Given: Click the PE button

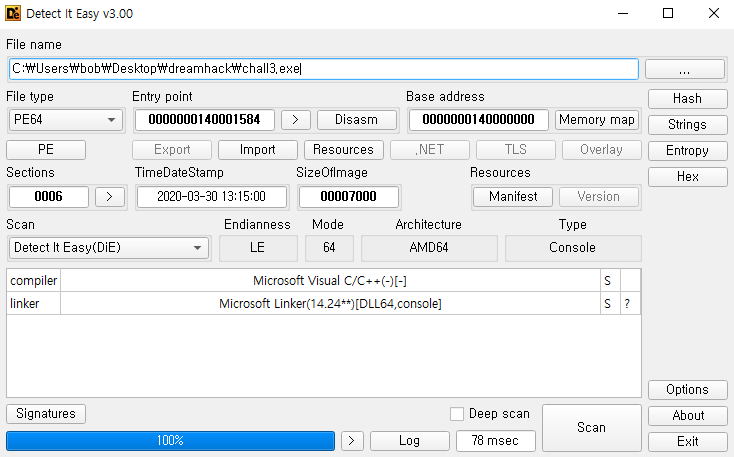Looking at the screenshot, I should point(46,150).
